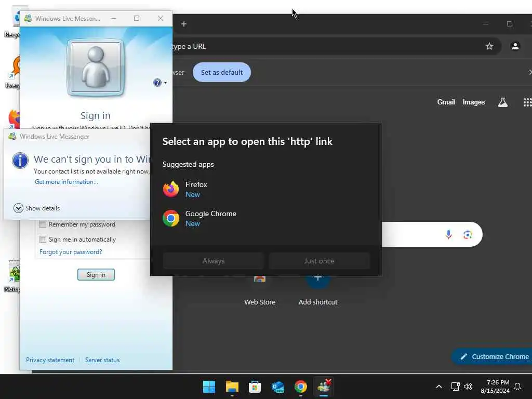This screenshot has width=532, height=399.
Task: Click the Messenger profile picture
Action: click(96, 68)
